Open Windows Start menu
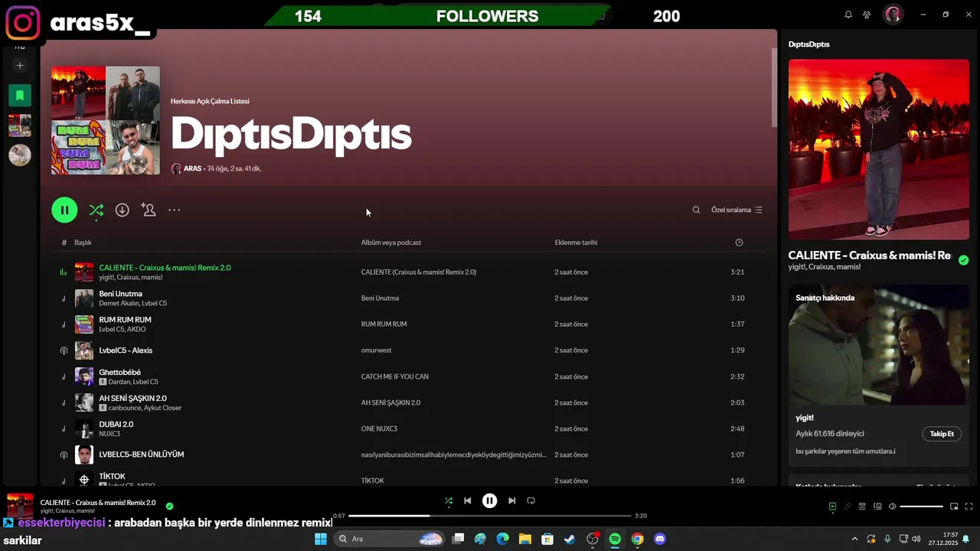The image size is (980, 551). (x=321, y=539)
